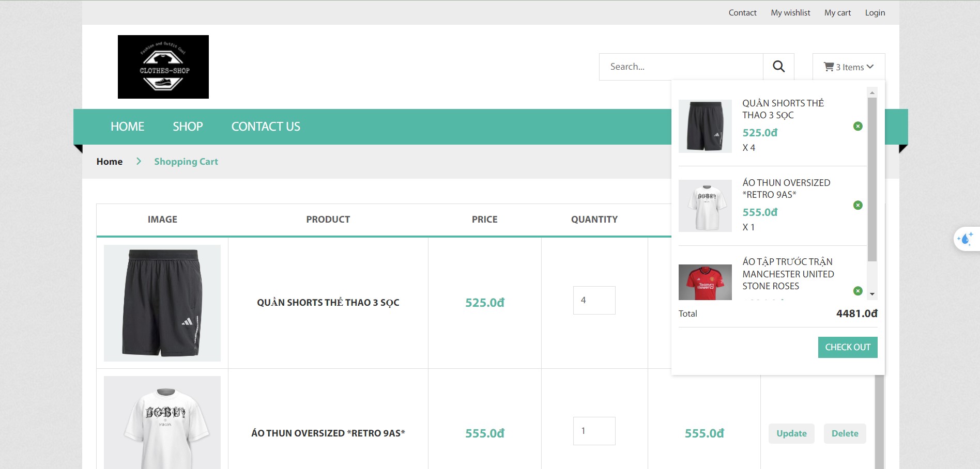Open ÁO THUN OVERSIZED *RETRO 9AS* in mini cart
Viewport: 980px width, 469px height.
[x=786, y=189]
